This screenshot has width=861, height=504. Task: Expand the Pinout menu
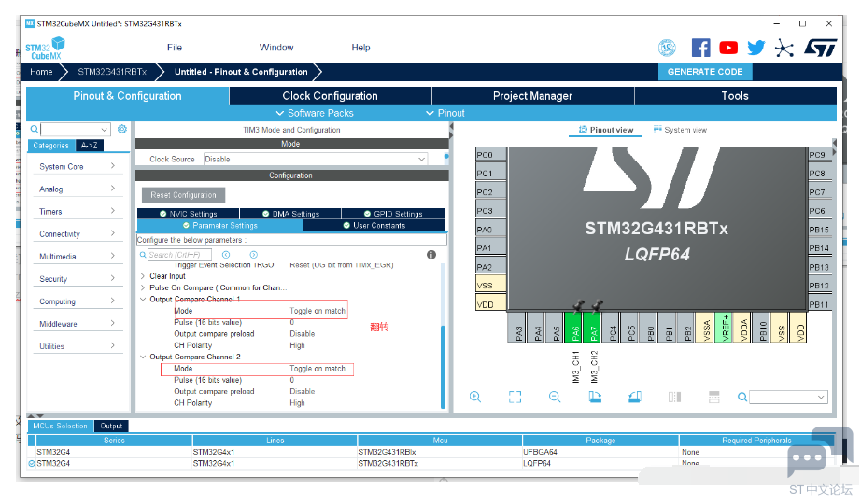[x=445, y=113]
